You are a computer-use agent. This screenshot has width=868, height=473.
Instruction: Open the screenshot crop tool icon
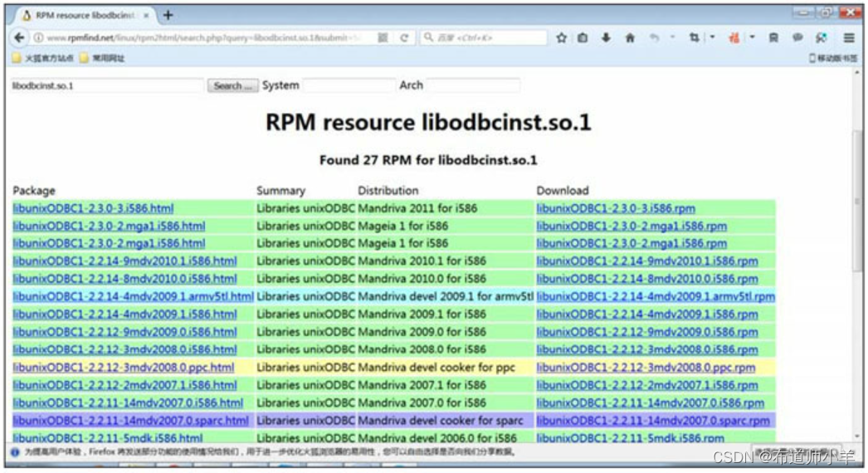(x=695, y=37)
